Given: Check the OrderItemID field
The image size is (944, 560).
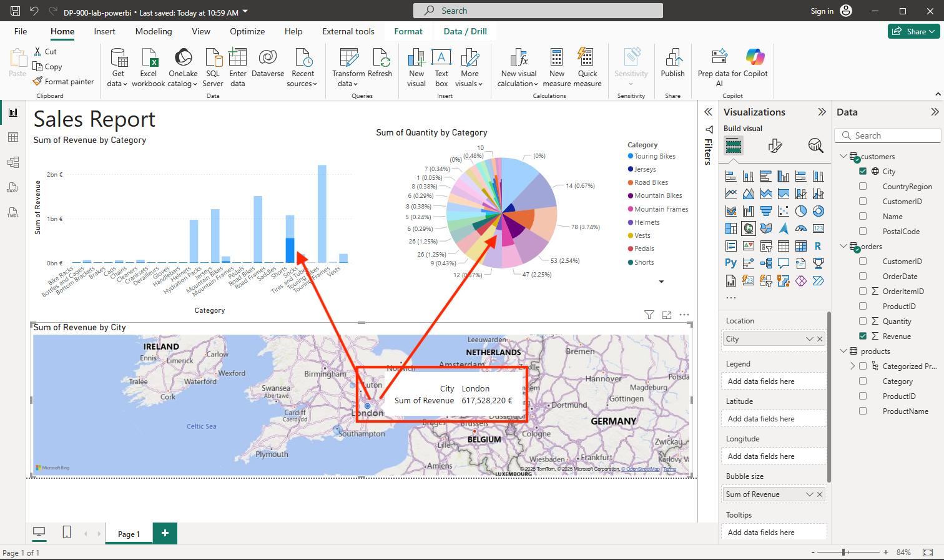Looking at the screenshot, I should 863,291.
